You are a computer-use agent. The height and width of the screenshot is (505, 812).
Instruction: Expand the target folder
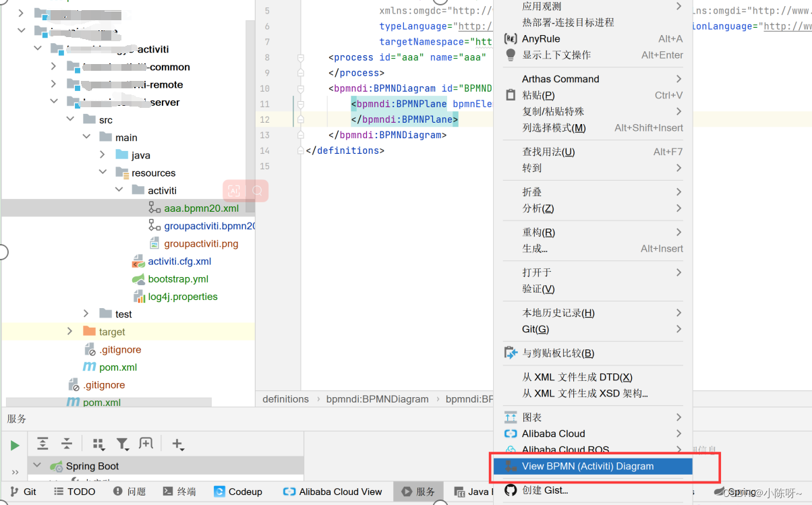pos(70,332)
